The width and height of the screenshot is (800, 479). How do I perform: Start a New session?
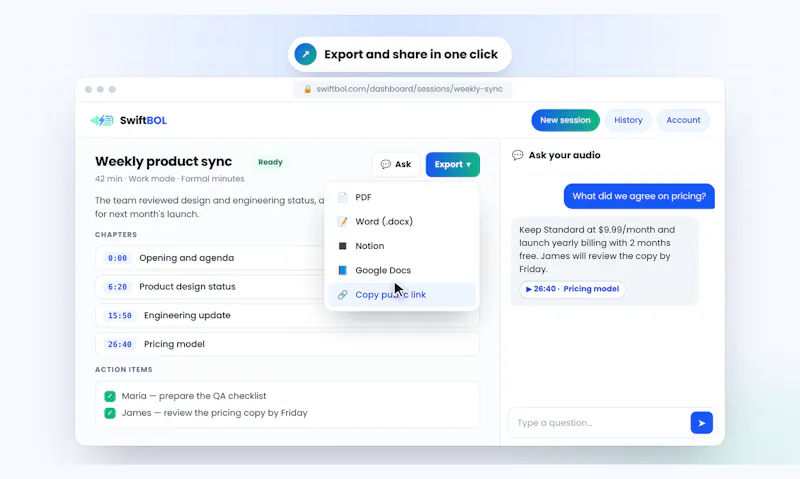[x=565, y=120]
